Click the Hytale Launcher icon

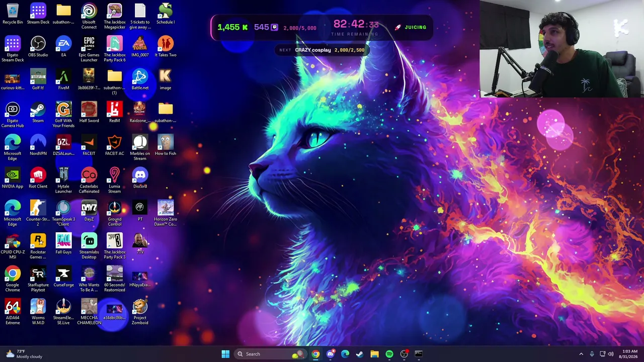pos(63,180)
